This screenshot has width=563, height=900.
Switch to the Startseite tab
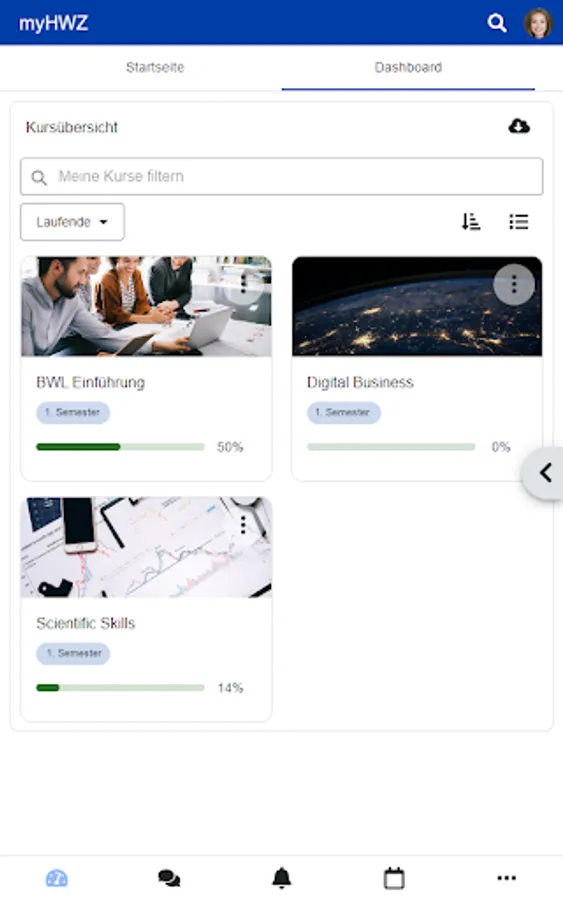pyautogui.click(x=155, y=67)
